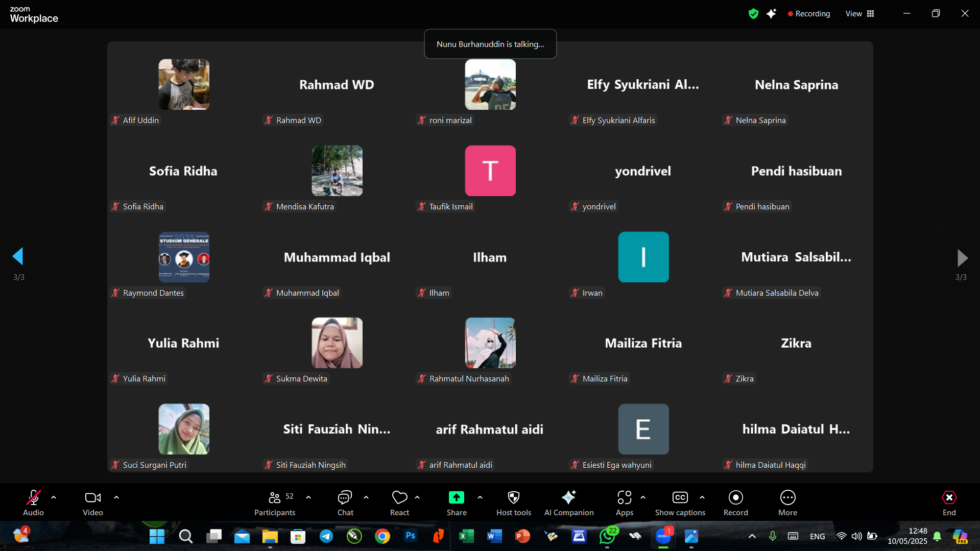Expand the video options arrow
Screen dimensions: 980x551
[116, 497]
